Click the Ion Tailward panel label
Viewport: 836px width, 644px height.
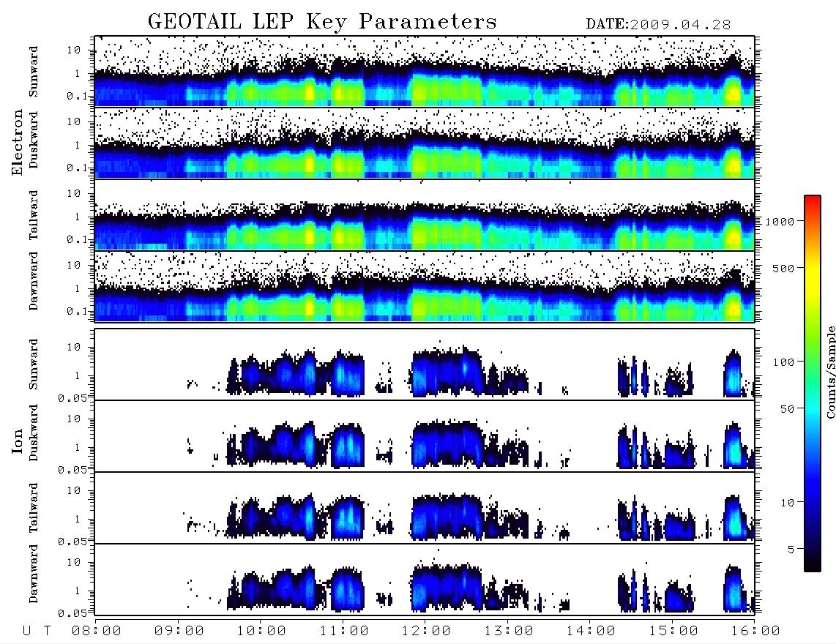tap(34, 508)
